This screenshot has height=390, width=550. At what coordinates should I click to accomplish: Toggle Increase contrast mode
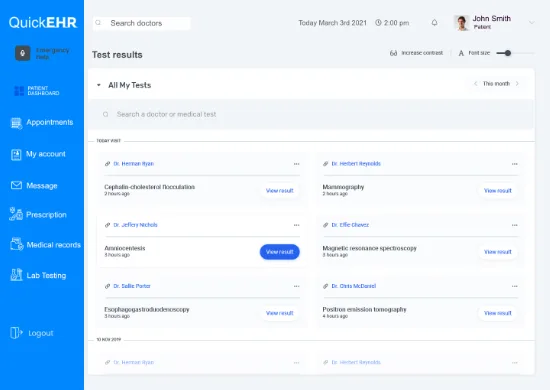(416, 53)
